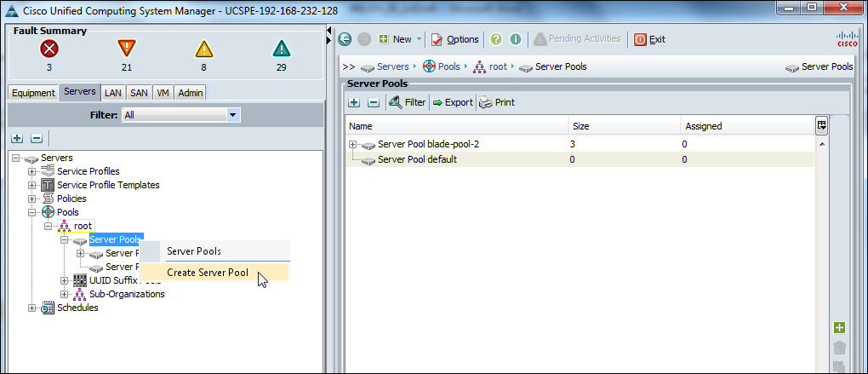Image resolution: width=868 pixels, height=374 pixels.
Task: Open the column chooser icon in the table header
Action: (x=822, y=125)
